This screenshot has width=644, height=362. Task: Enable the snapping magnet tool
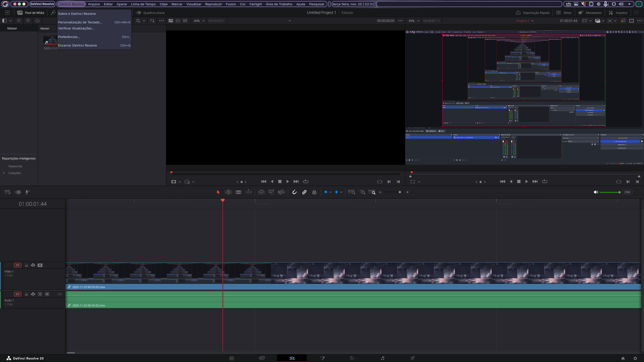[295, 192]
